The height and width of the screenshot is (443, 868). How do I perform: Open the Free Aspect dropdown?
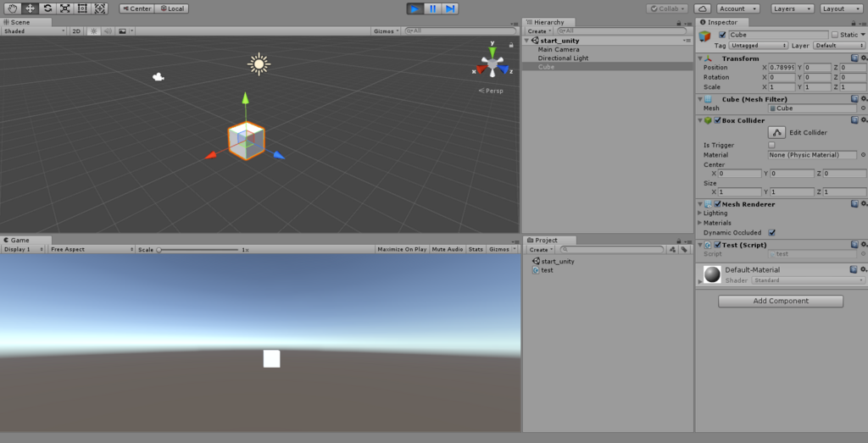click(x=91, y=249)
